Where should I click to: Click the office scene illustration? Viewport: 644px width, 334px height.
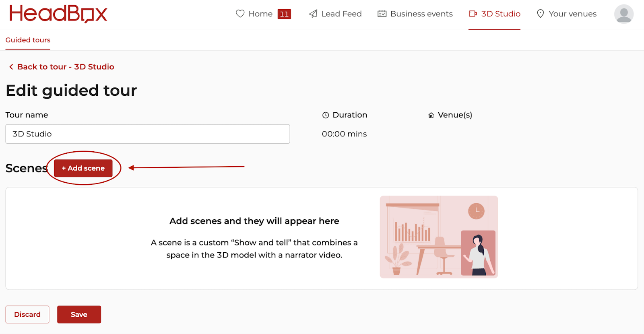point(439,237)
